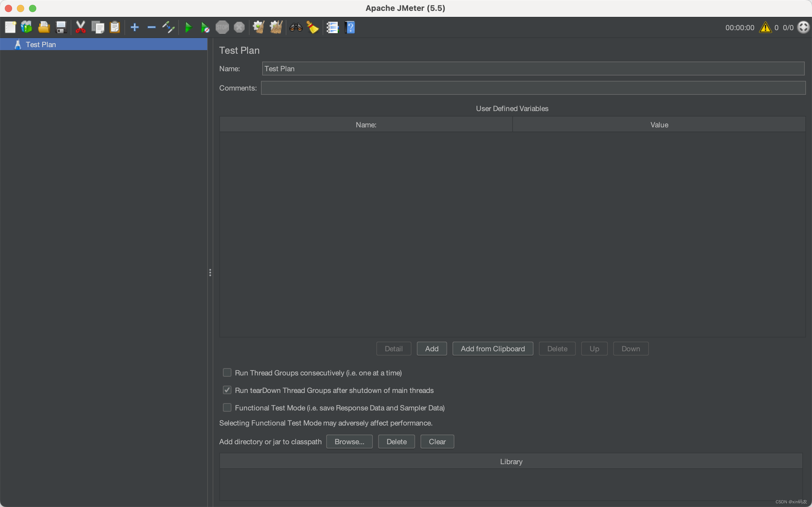Open JMeter help

click(x=350, y=27)
